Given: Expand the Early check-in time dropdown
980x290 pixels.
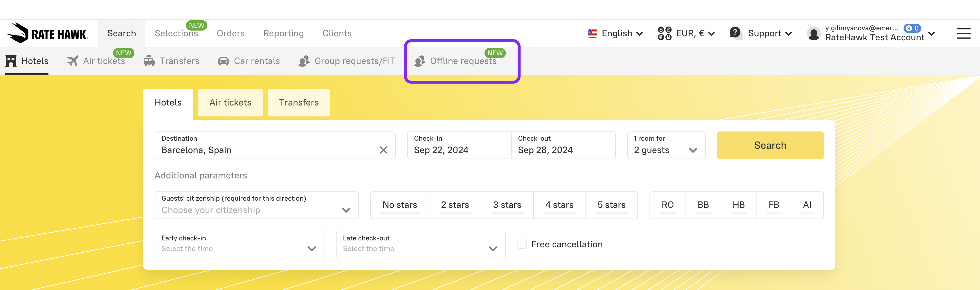Looking at the screenshot, I should pyautogui.click(x=239, y=244).
